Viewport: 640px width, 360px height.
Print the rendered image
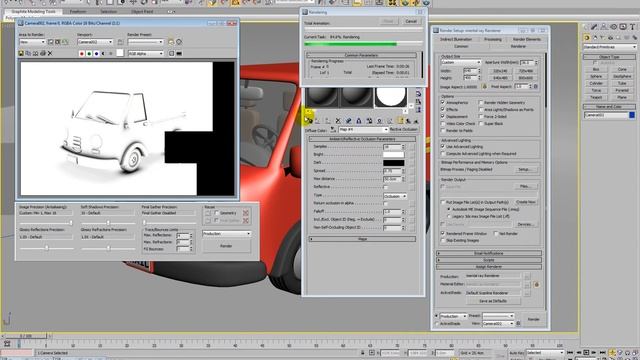[x=43, y=53]
